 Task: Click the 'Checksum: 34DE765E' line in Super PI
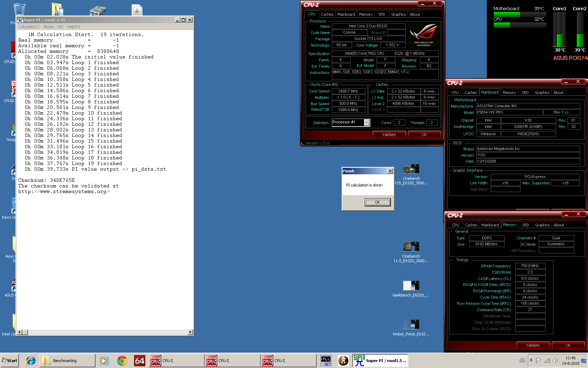point(47,180)
